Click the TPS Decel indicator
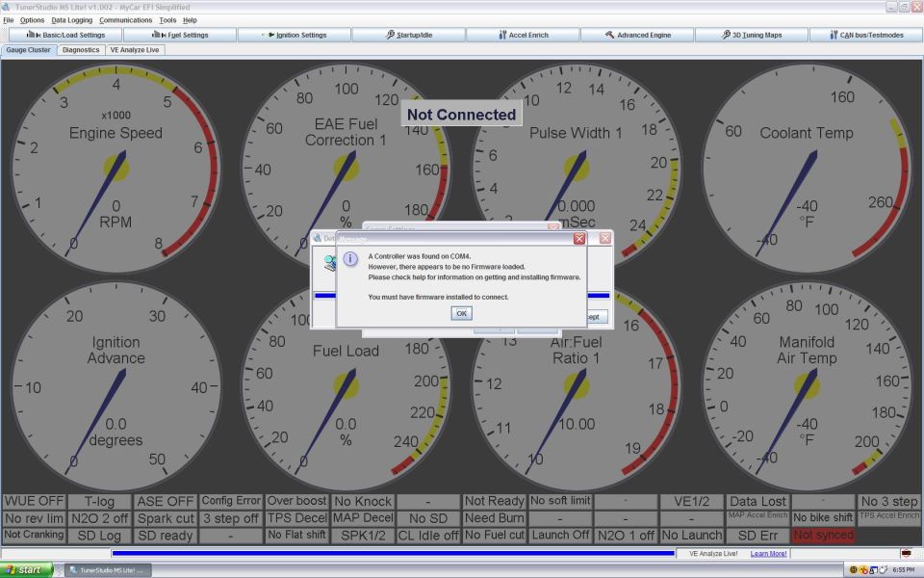This screenshot has height=578, width=924. tap(296, 518)
